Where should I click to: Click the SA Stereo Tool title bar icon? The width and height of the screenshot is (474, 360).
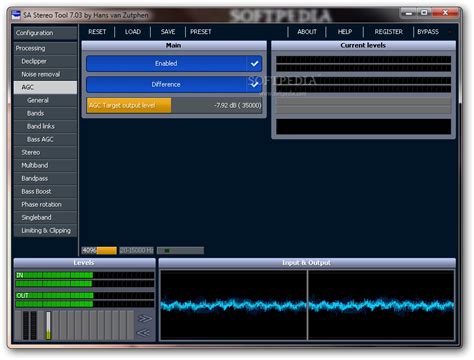coord(16,15)
